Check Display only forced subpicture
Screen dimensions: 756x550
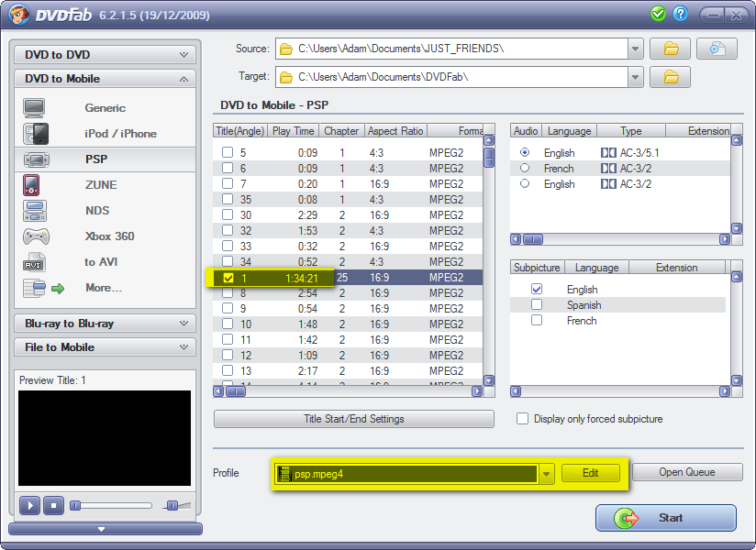pos(522,419)
